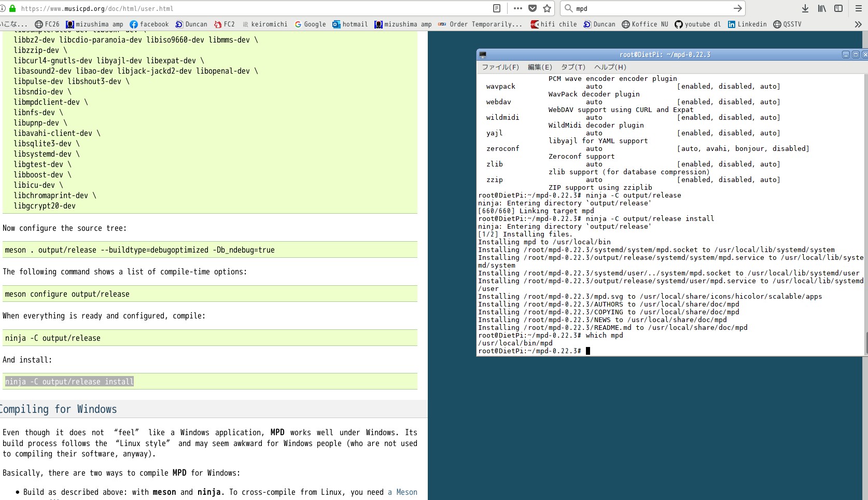Open the Downloads panel icon
868x500 pixels.
point(805,8)
